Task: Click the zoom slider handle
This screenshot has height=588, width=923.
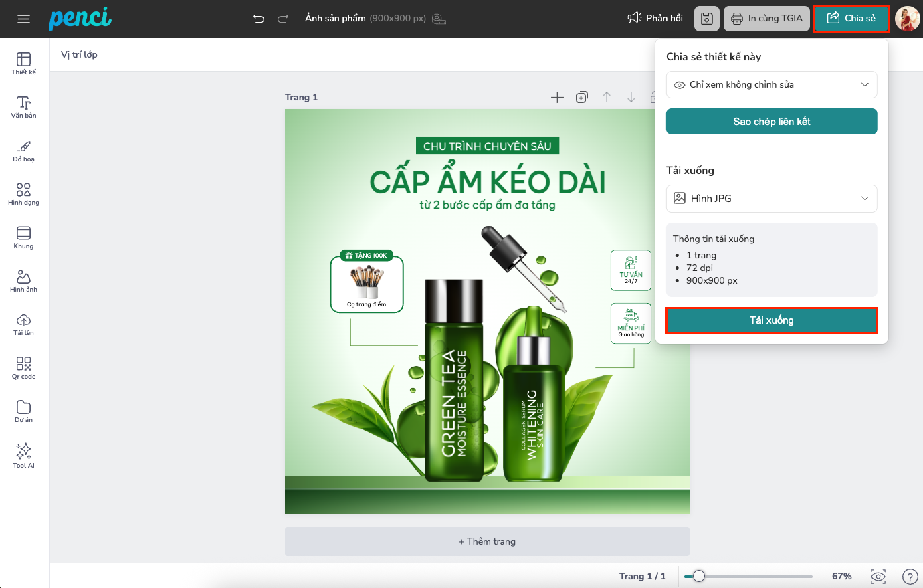Action: (699, 576)
